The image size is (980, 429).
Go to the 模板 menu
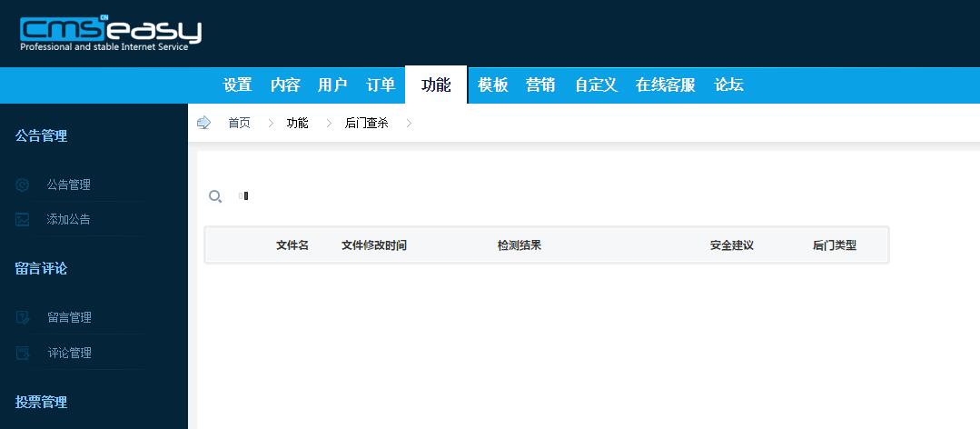pos(493,85)
